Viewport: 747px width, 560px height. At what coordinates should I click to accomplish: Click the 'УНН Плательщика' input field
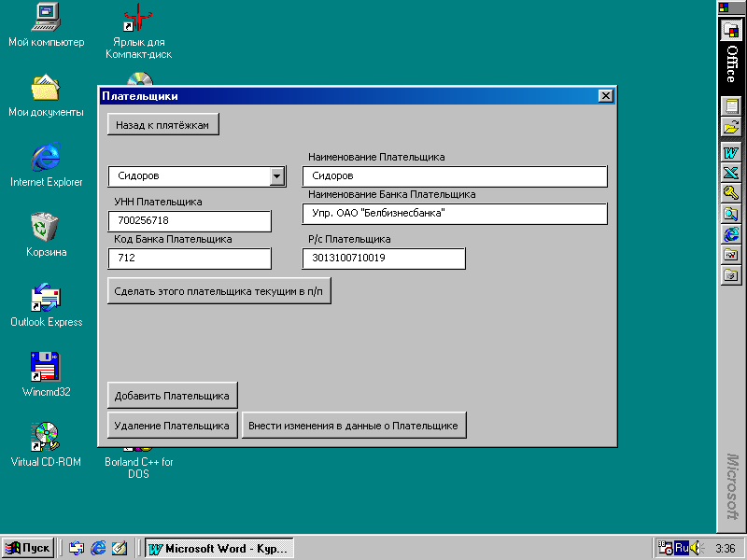tap(190, 221)
